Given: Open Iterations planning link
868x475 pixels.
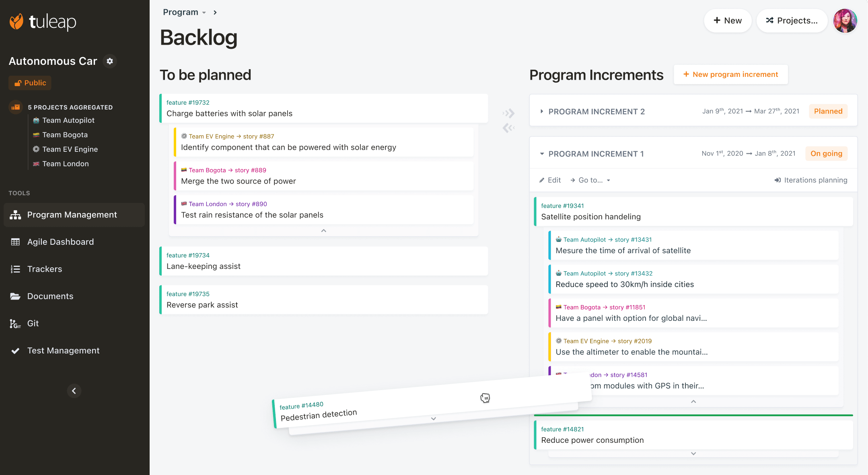Looking at the screenshot, I should click(x=811, y=180).
